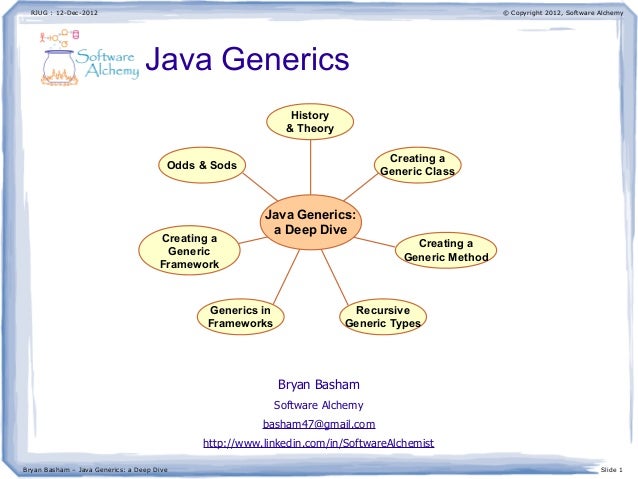Click the flowchart icon above the cauldron

pos(59,38)
